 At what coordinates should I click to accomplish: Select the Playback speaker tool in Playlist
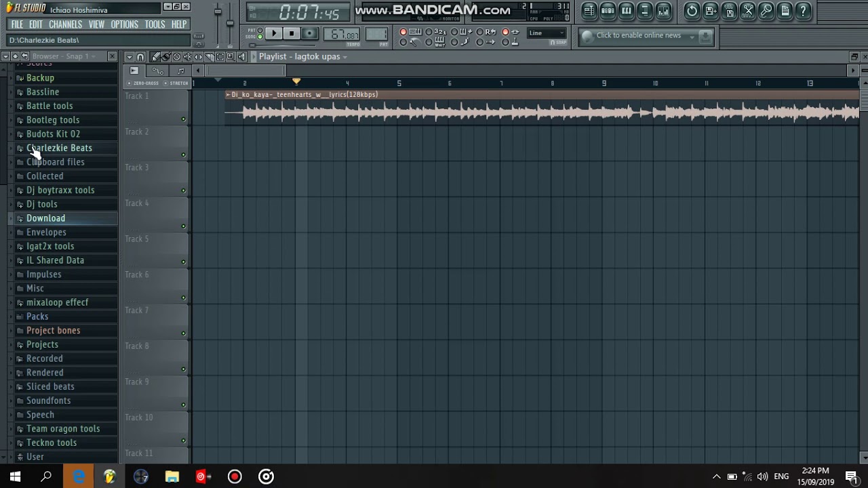(241, 56)
